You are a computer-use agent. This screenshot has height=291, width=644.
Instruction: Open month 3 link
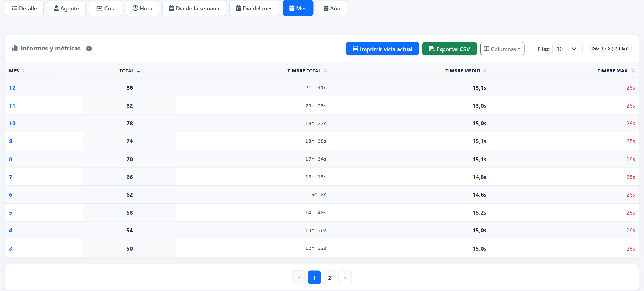[11, 249]
